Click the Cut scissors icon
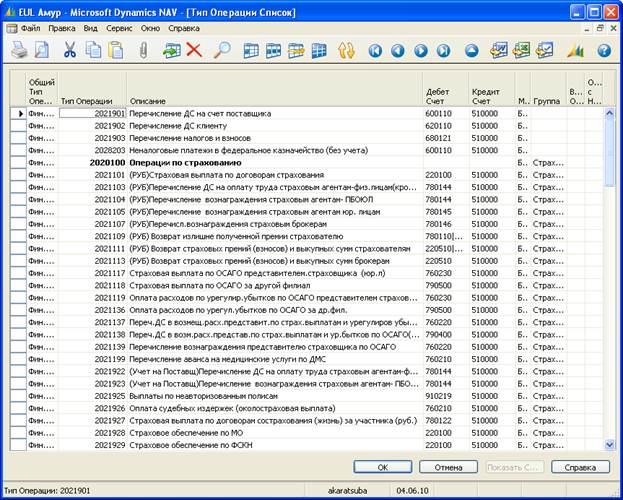The width and height of the screenshot is (623, 500). click(x=70, y=50)
